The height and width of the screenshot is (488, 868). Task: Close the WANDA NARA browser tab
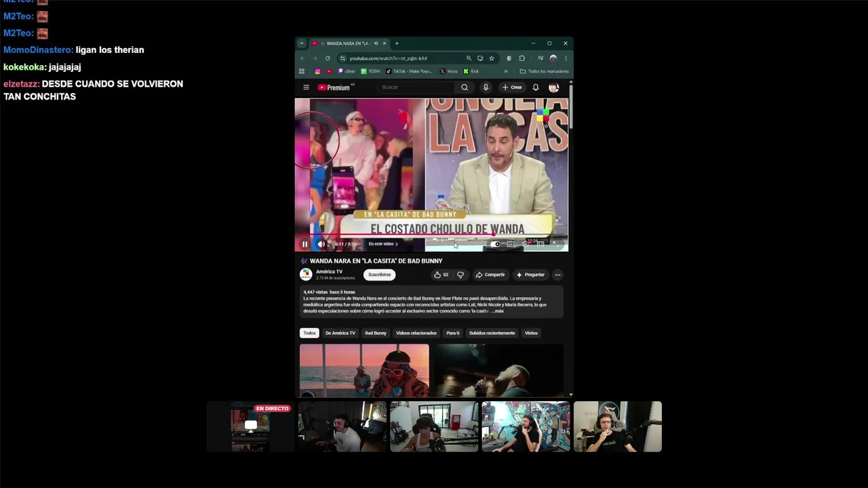384,43
